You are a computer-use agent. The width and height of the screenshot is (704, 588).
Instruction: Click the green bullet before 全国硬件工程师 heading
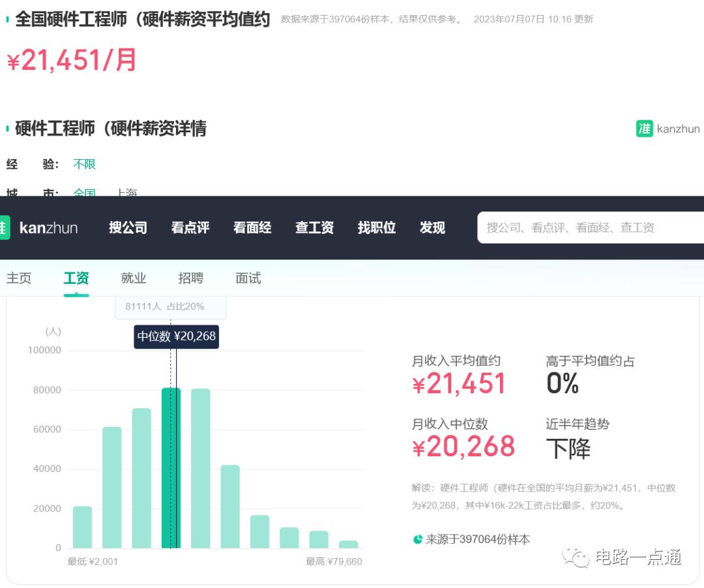tap(8, 19)
